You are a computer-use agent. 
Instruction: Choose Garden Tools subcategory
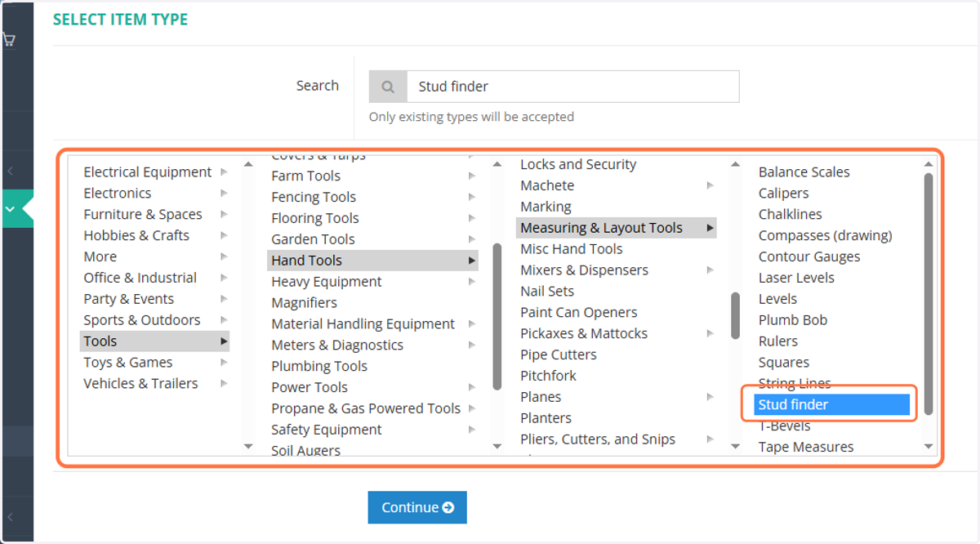click(314, 240)
